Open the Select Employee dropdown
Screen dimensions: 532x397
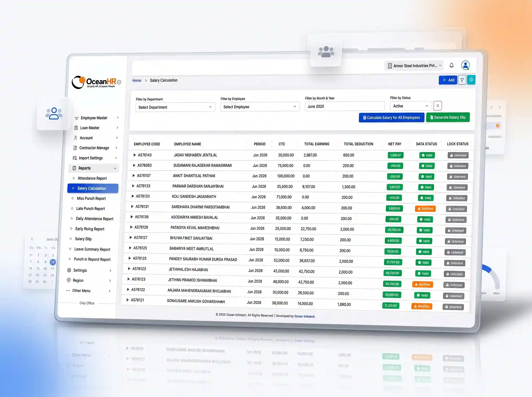260,107
